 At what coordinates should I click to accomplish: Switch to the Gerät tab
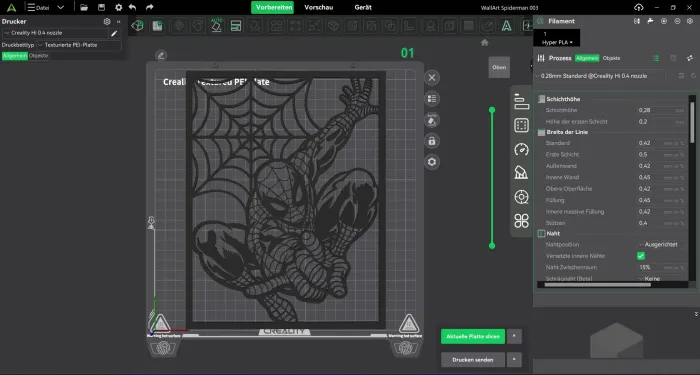click(363, 7)
